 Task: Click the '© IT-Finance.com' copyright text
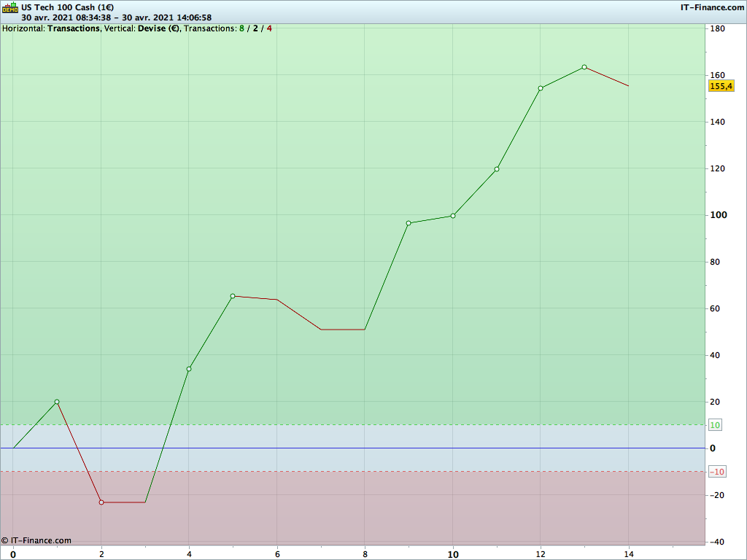pos(36,540)
